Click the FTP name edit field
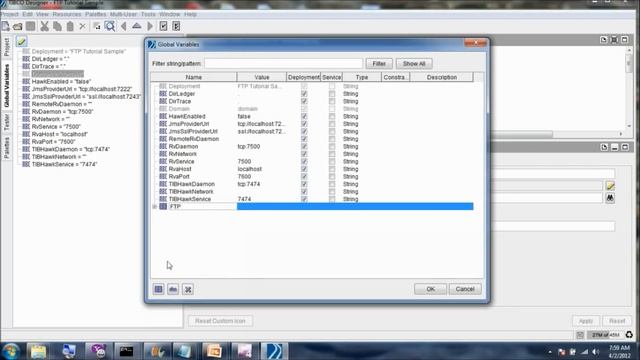The height and width of the screenshot is (360, 640). 202,207
